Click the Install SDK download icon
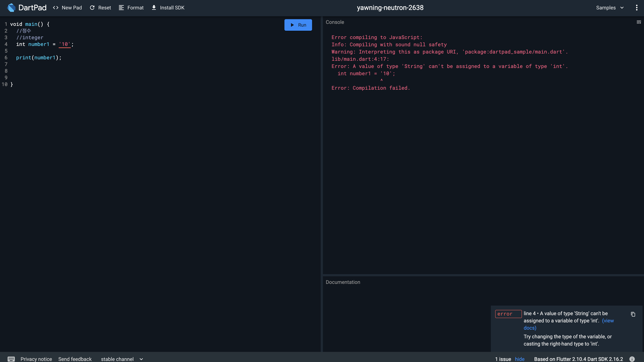The image size is (644, 362). (154, 8)
